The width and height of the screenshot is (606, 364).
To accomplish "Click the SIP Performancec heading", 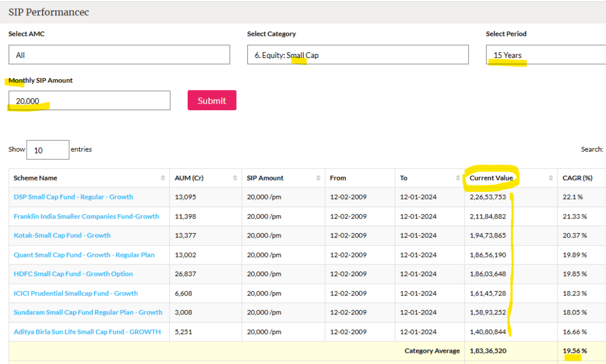I will click(49, 12).
